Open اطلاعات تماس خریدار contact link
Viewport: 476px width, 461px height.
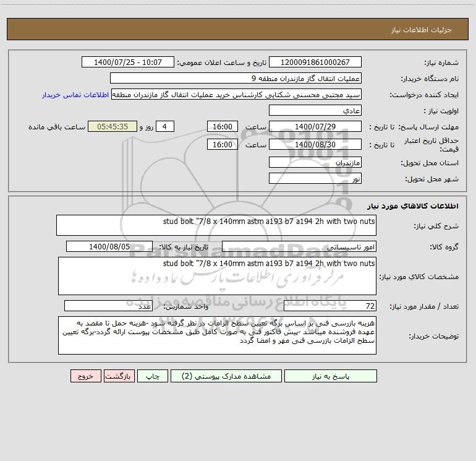click(x=75, y=95)
